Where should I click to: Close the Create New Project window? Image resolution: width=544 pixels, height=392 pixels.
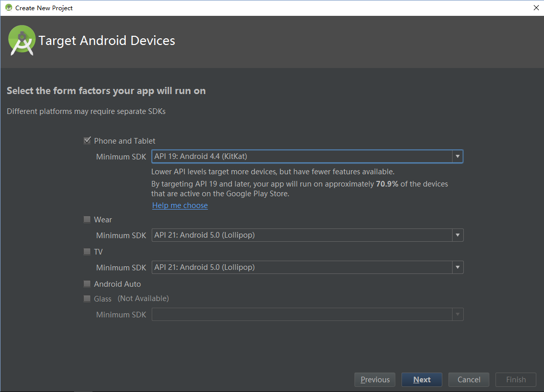(536, 8)
